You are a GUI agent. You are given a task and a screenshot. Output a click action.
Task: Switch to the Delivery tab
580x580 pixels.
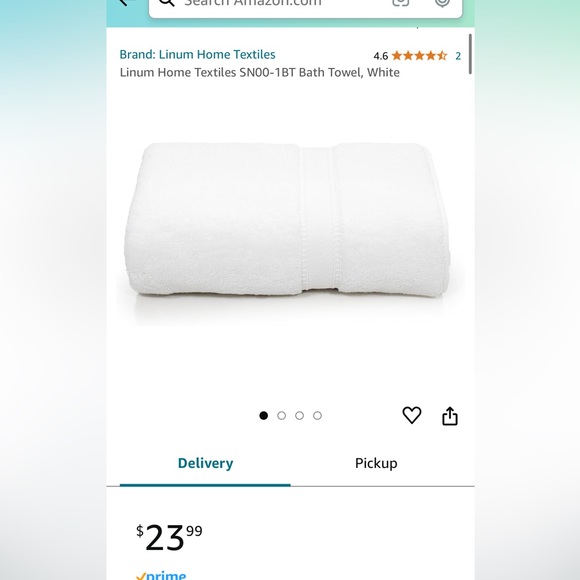[x=205, y=463]
